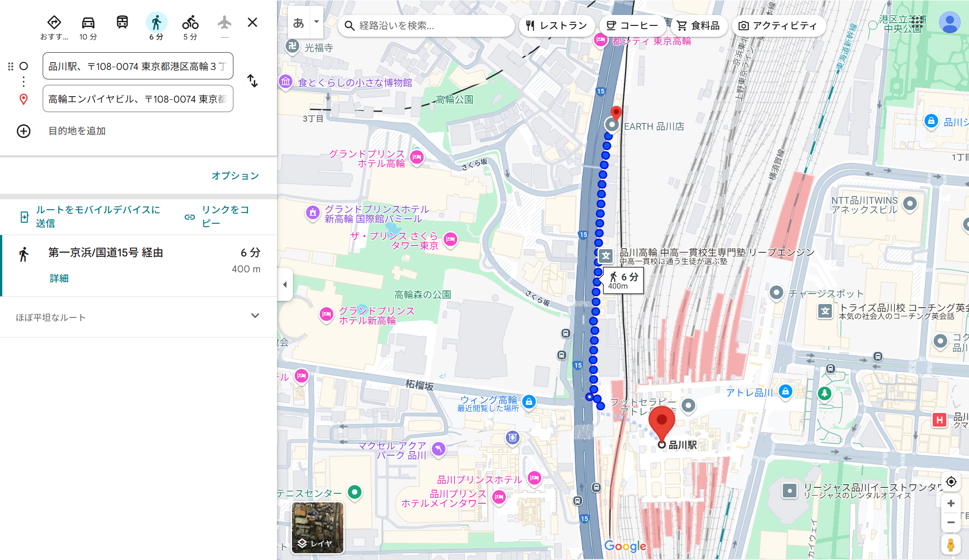Image resolution: width=969 pixels, height=560 pixels.
Task: Open NTT品川TWINS アネックスビル marker
Action: pyautogui.click(x=910, y=204)
